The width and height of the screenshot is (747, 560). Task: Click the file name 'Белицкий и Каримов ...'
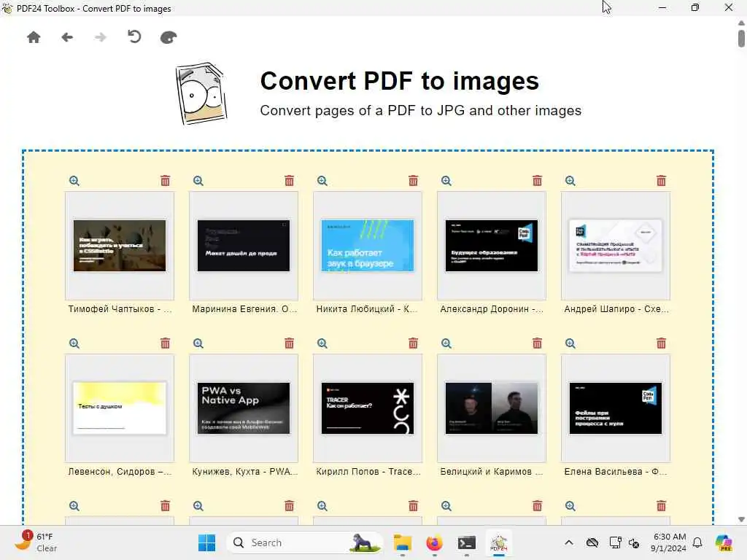pyautogui.click(x=491, y=472)
